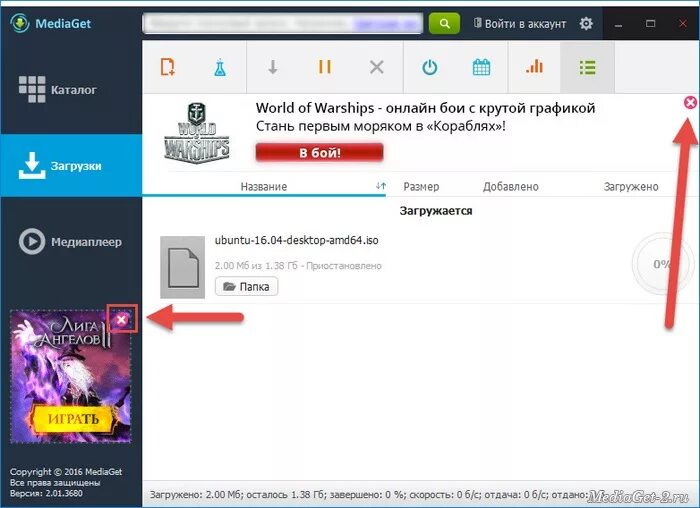Pause download with the orange pause icon

tap(325, 67)
